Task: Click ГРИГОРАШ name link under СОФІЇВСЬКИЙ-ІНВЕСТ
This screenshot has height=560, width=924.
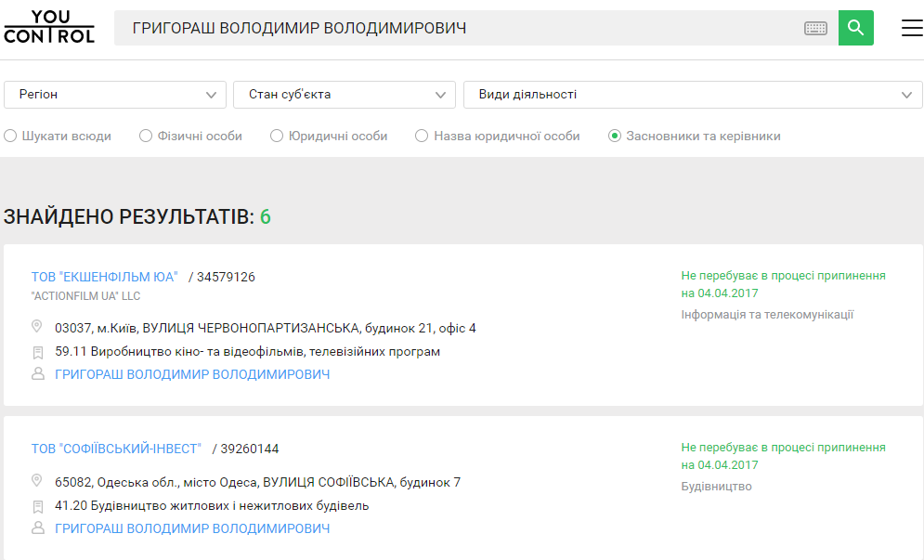Action: pyautogui.click(x=192, y=528)
